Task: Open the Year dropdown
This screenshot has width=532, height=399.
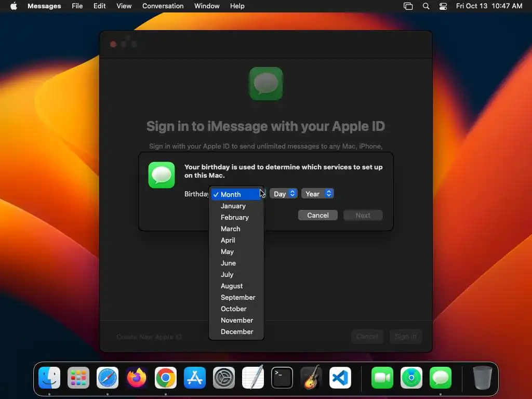Action: point(317,194)
